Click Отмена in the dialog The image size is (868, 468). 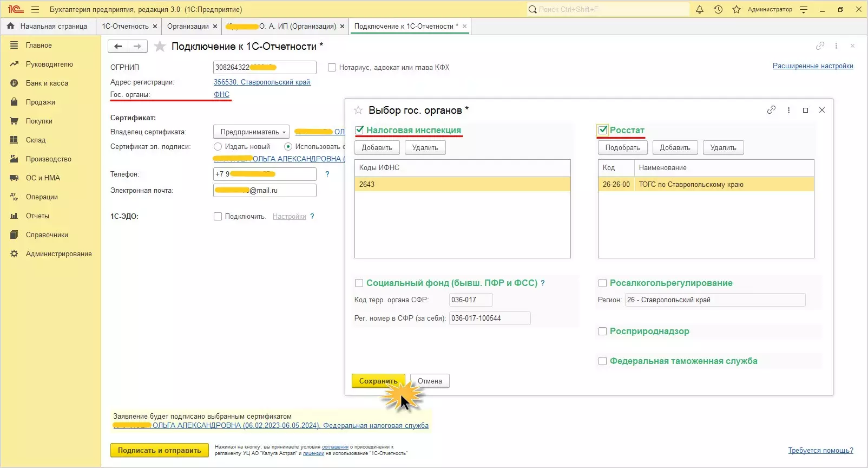click(430, 381)
